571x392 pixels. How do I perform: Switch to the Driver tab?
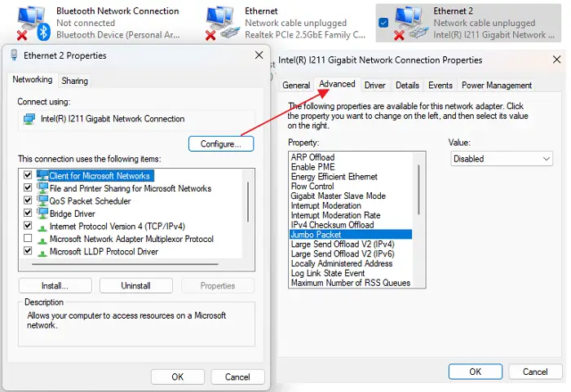click(374, 86)
